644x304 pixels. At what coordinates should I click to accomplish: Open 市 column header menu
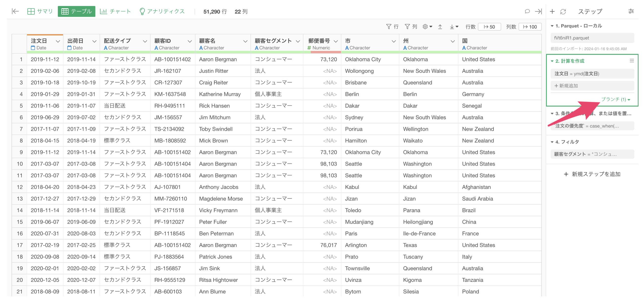[x=394, y=41]
